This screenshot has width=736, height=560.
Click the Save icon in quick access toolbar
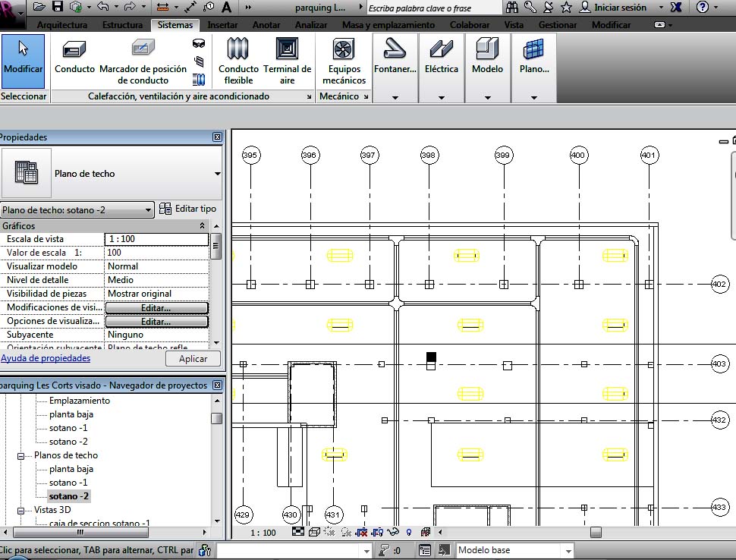coord(58,8)
